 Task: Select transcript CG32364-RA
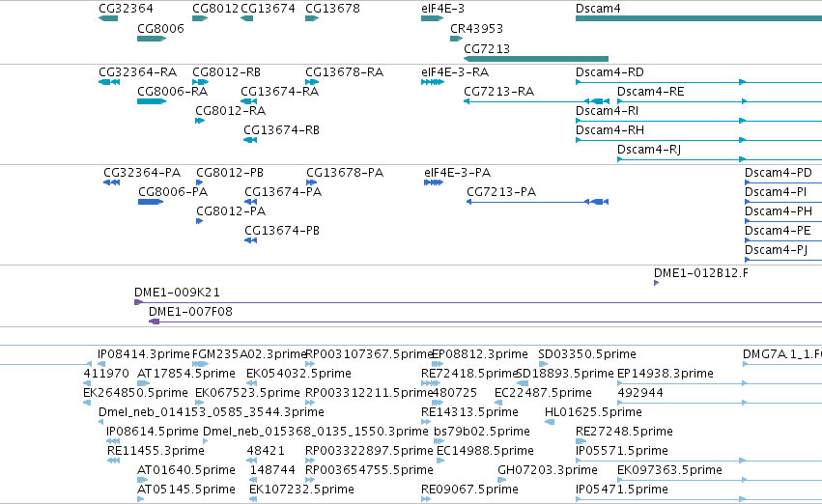[137, 71]
